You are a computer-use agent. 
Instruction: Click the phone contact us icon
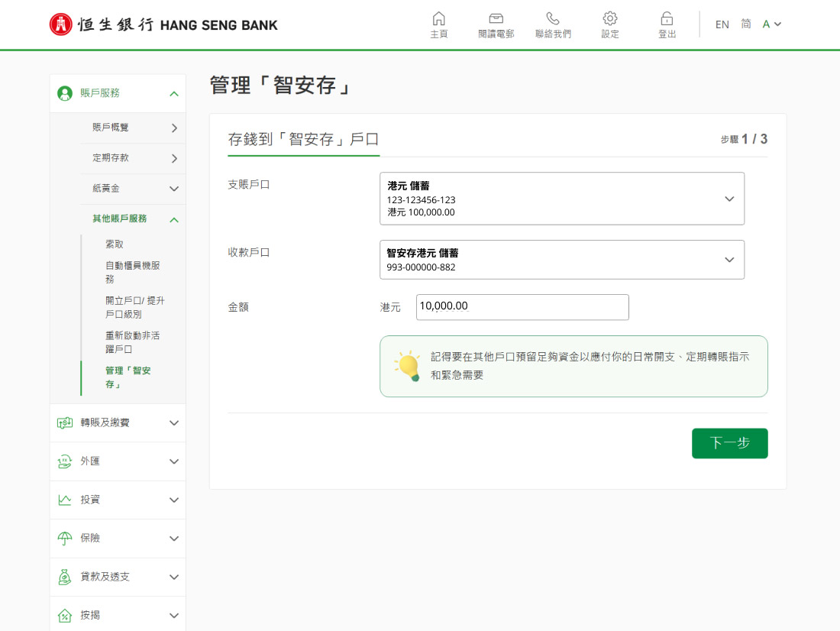[x=553, y=19]
